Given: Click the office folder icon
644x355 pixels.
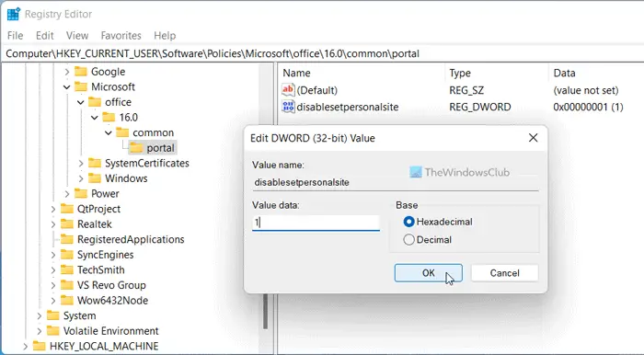Looking at the screenshot, I should point(95,102).
